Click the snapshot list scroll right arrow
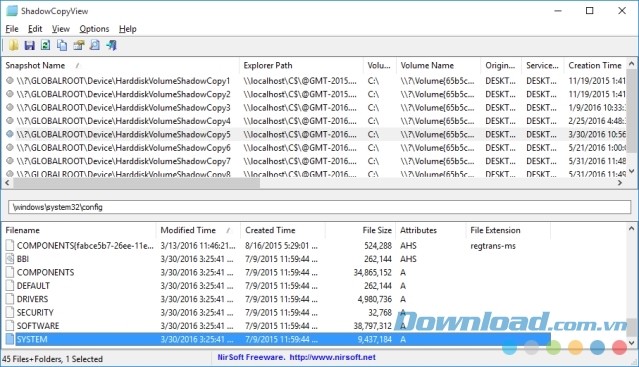The image size is (639, 367). click(620, 183)
